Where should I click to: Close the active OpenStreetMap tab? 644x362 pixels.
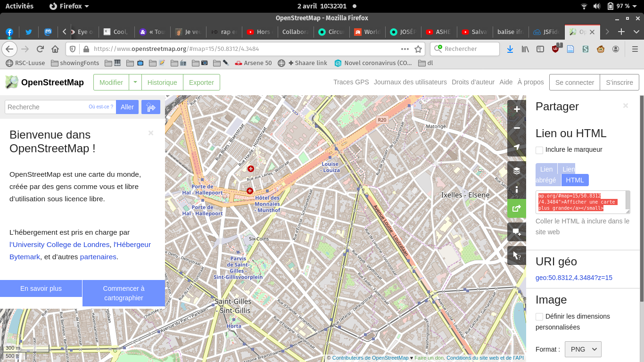(x=592, y=32)
